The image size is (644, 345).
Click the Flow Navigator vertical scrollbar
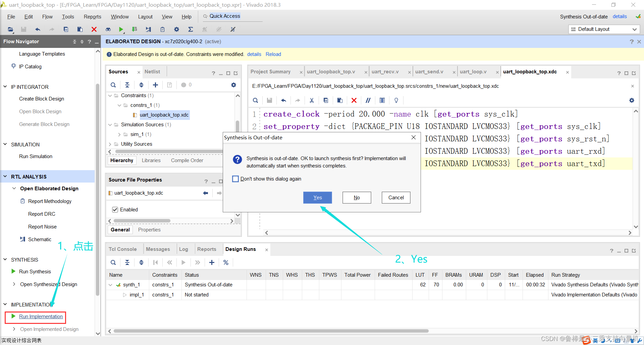(98, 189)
